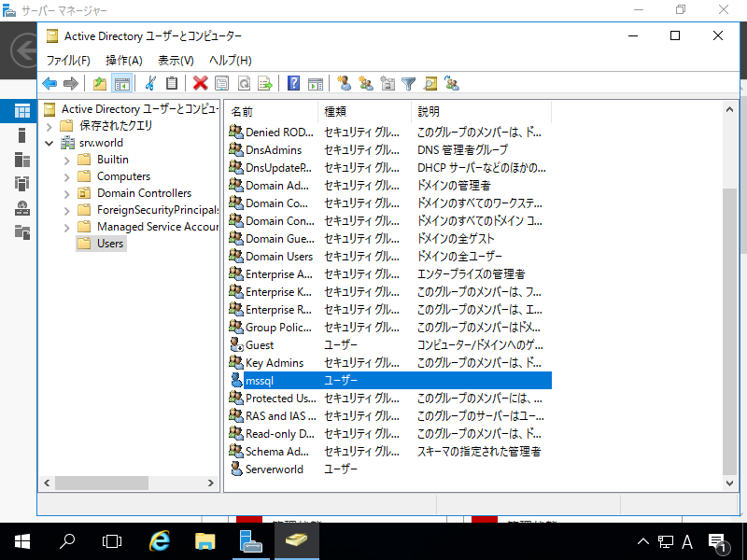Viewport: 747px width, 560px height.
Task: Toggle the action pane toolbar button
Action: click(316, 84)
